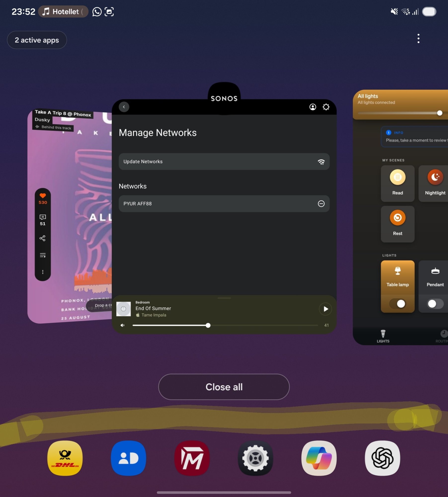Open recents overflow menu (three dots)
Image resolution: width=448 pixels, height=497 pixels.
click(418, 39)
